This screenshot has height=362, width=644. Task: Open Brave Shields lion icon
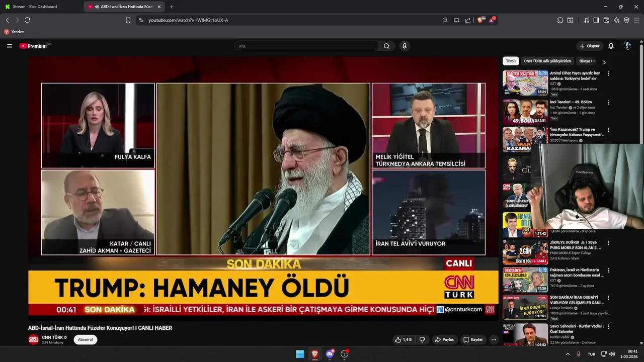pyautogui.click(x=480, y=20)
